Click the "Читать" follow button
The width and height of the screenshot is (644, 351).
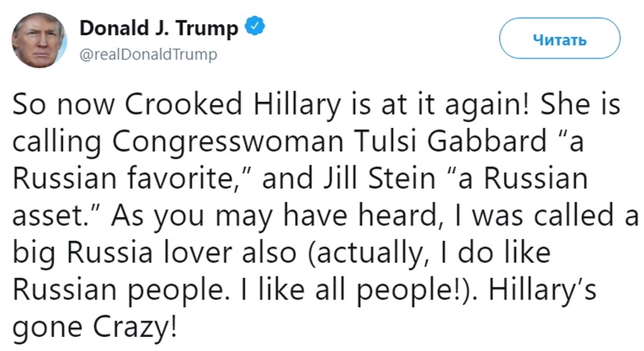(560, 40)
